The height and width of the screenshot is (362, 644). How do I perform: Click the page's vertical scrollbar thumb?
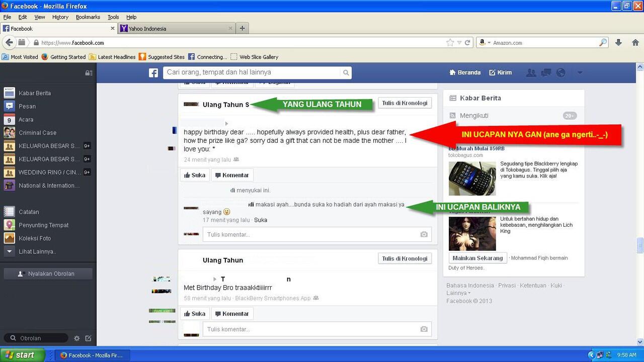point(640,245)
